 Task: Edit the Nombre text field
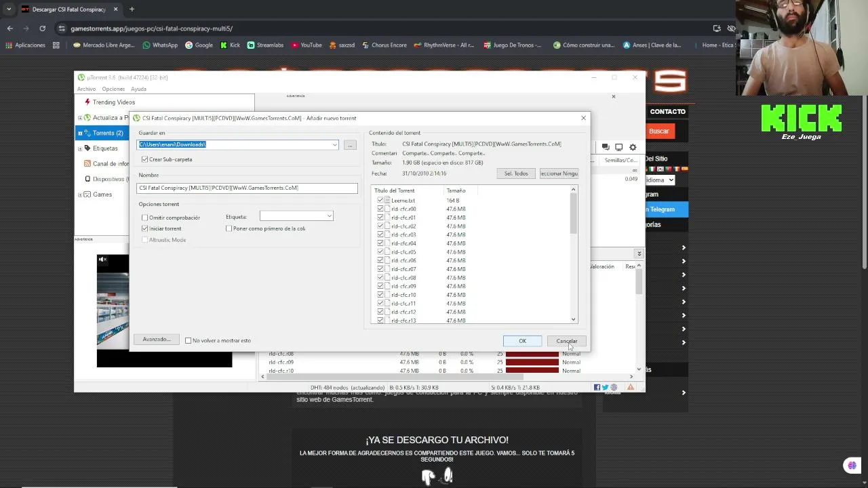(247, 188)
